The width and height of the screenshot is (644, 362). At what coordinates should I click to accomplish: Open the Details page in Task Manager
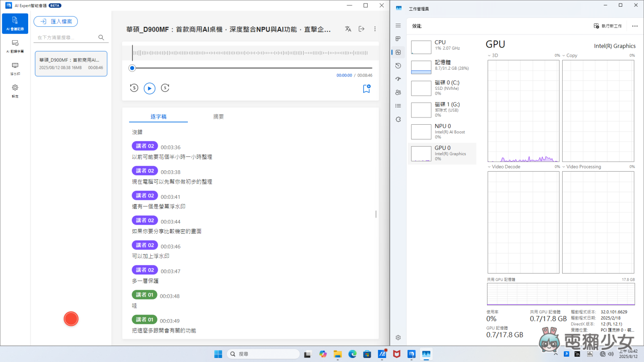398,106
